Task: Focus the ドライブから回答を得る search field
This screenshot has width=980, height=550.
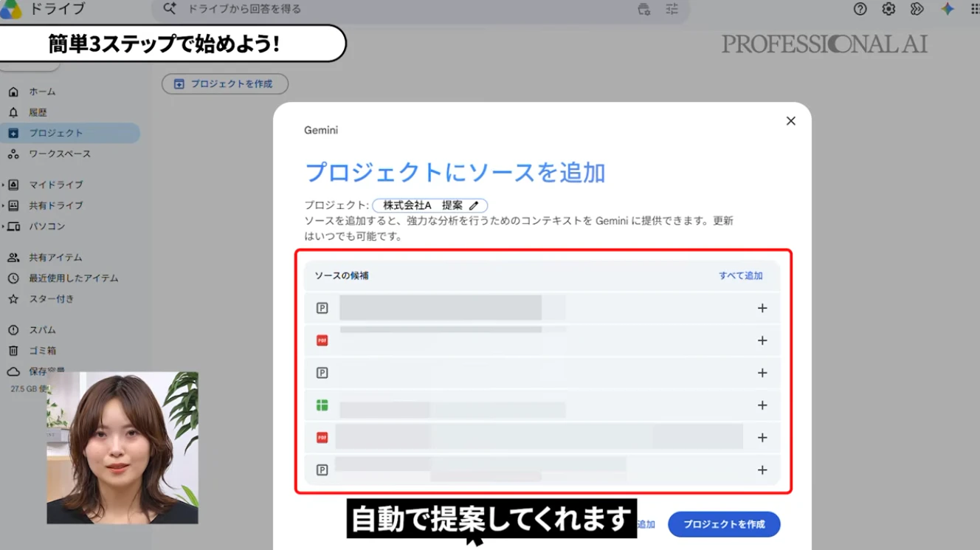Action: click(x=421, y=9)
